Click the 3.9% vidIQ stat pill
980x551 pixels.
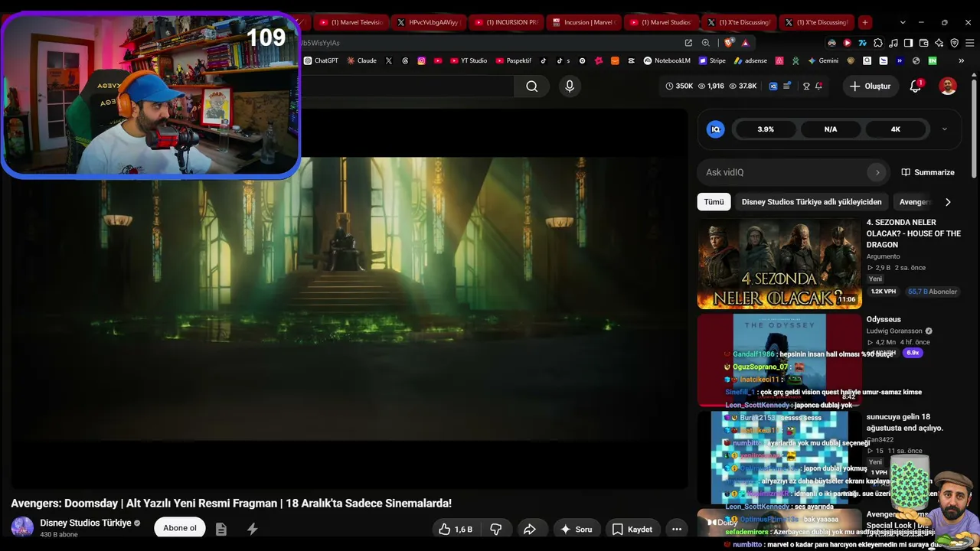tap(766, 129)
